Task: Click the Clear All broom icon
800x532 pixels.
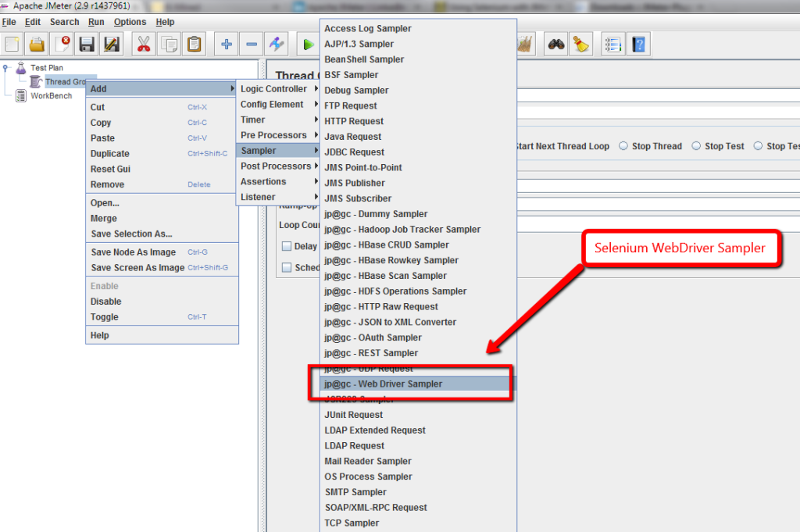Action: point(581,45)
